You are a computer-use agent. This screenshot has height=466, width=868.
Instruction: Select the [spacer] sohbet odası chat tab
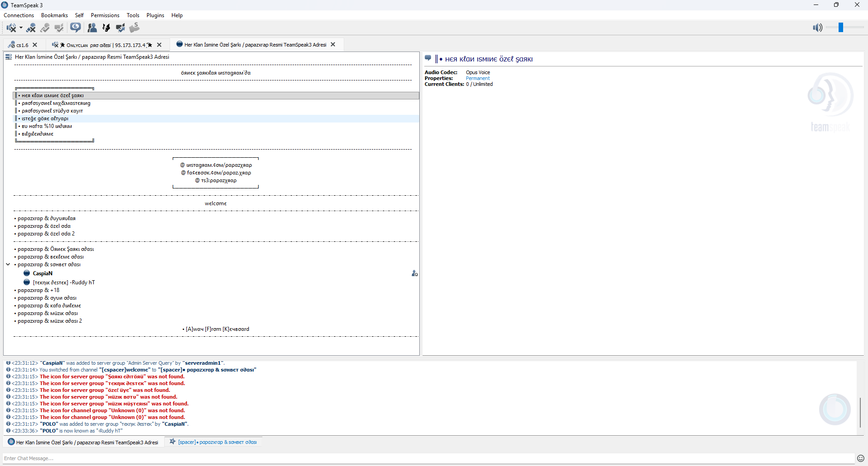[213, 442]
